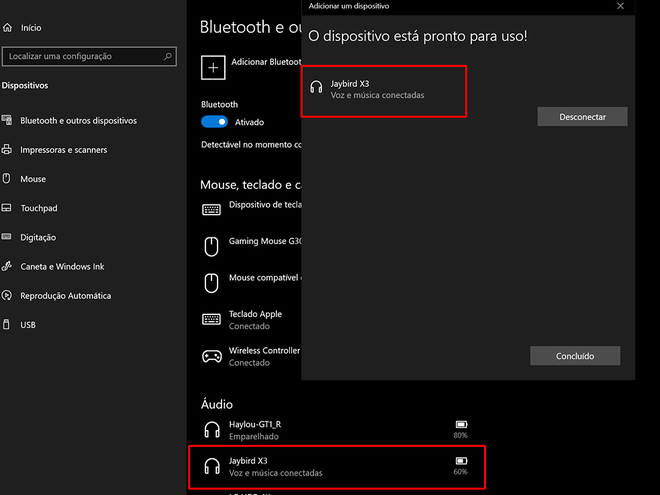Click the Concluído button
The height and width of the screenshot is (495, 660).
tap(575, 356)
